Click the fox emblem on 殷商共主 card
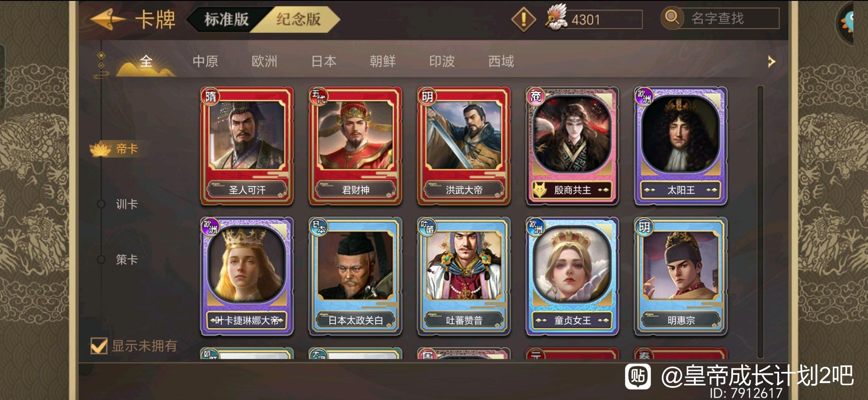 [539, 190]
